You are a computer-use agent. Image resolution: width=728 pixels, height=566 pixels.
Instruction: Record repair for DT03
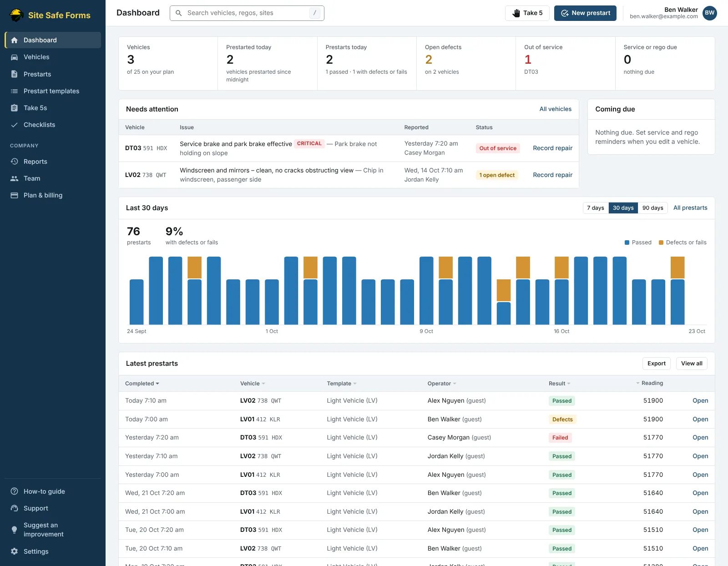click(x=552, y=148)
